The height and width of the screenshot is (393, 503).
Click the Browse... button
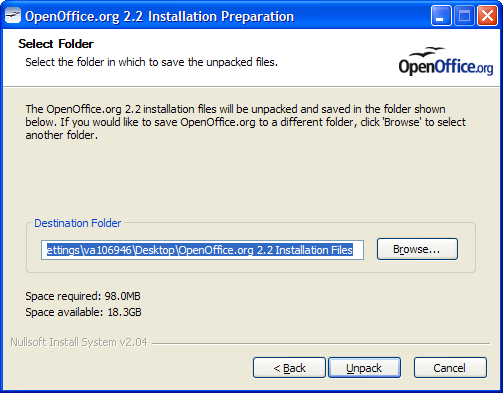coord(417,249)
